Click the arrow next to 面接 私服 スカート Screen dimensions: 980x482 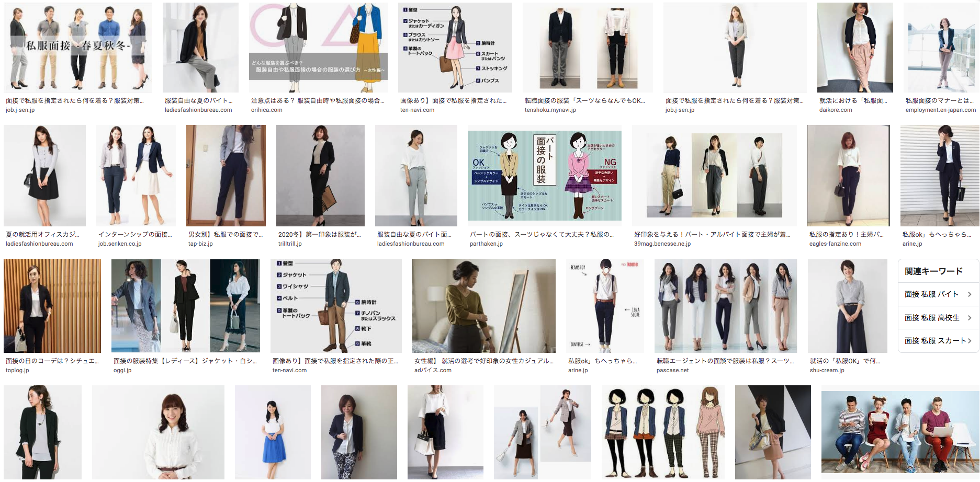click(x=969, y=341)
